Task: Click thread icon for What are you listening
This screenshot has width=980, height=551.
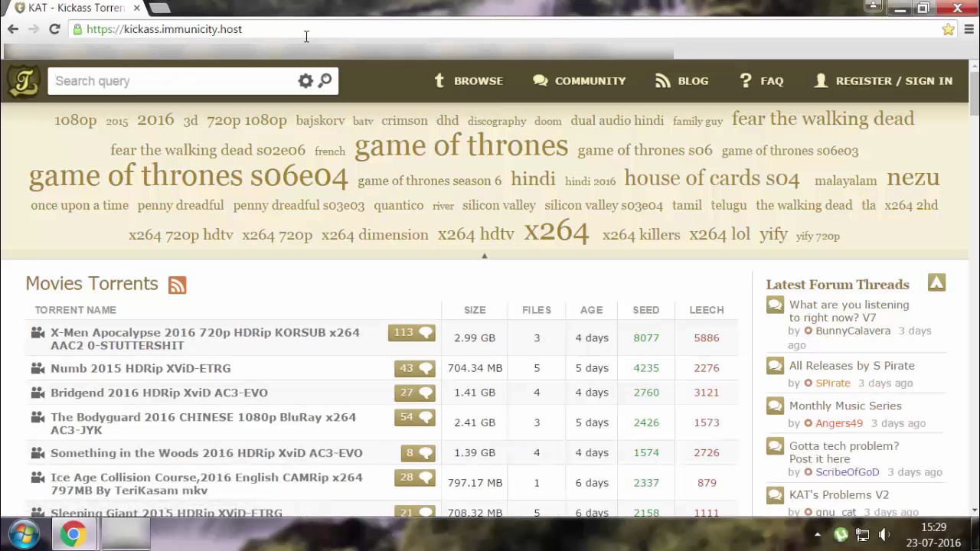Action: (775, 306)
